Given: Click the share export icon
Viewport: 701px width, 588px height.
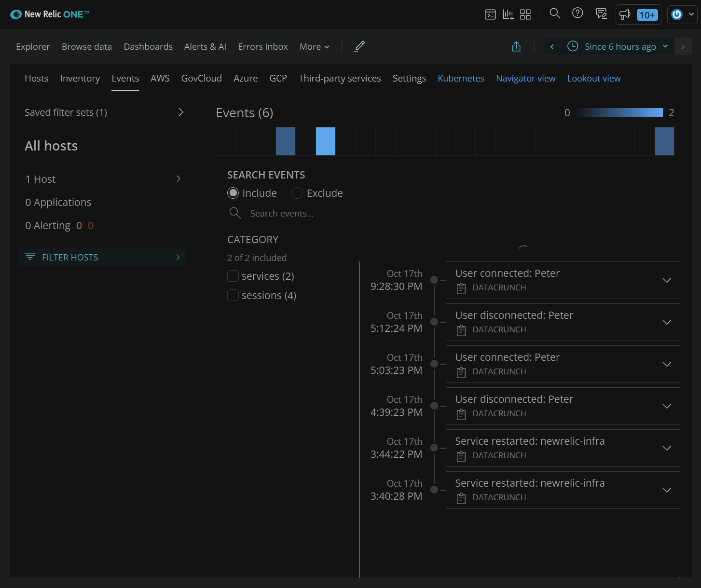Looking at the screenshot, I should tap(516, 46).
